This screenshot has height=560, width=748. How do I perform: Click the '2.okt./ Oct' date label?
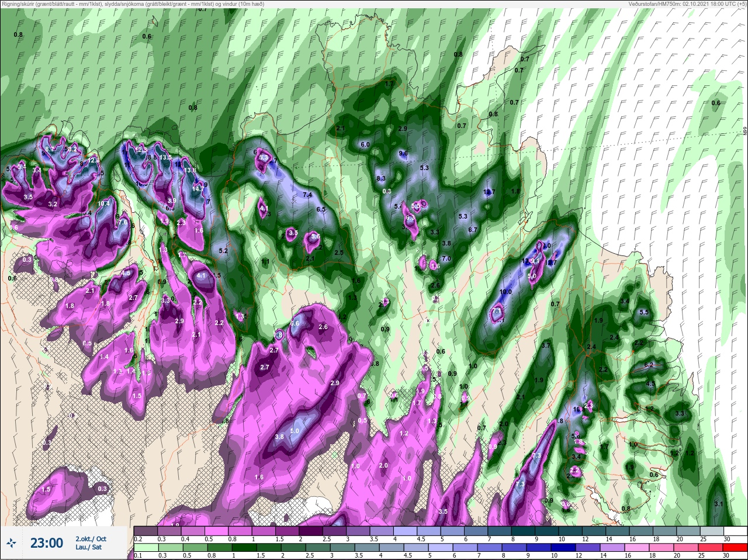(91, 539)
